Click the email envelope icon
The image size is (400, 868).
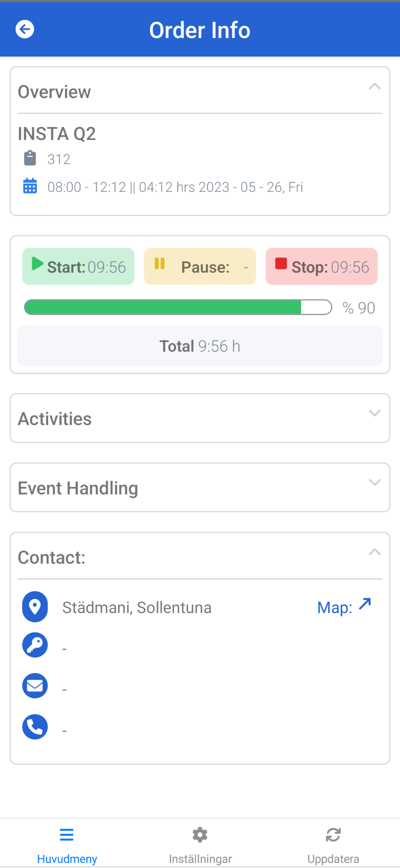pyautogui.click(x=35, y=685)
